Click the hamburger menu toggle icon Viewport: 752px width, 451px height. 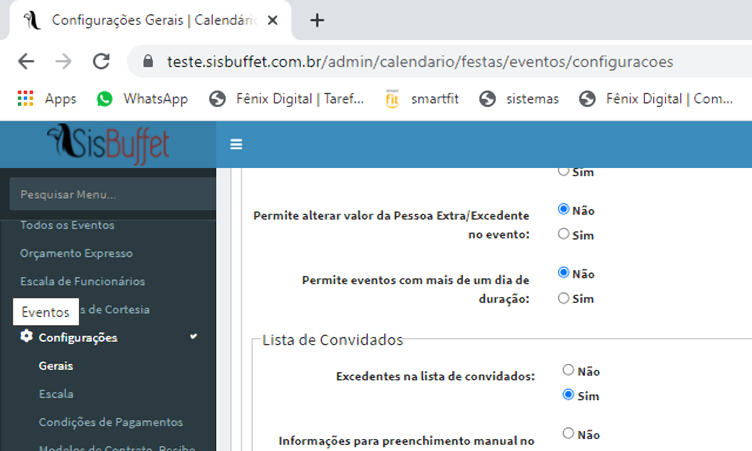pos(236,144)
